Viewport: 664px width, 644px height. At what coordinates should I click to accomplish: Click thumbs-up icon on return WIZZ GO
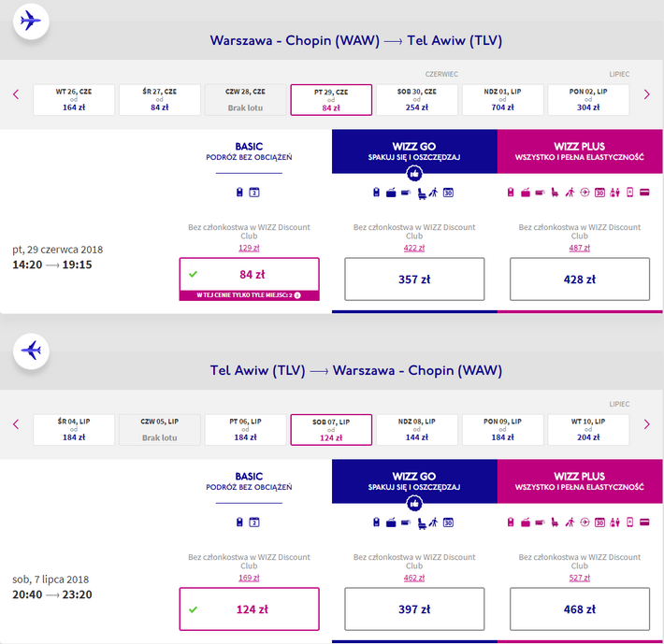(414, 504)
